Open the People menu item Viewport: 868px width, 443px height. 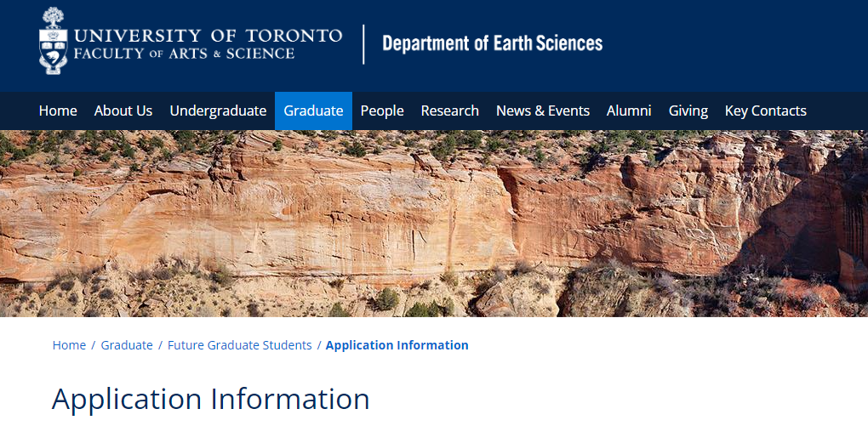(382, 111)
